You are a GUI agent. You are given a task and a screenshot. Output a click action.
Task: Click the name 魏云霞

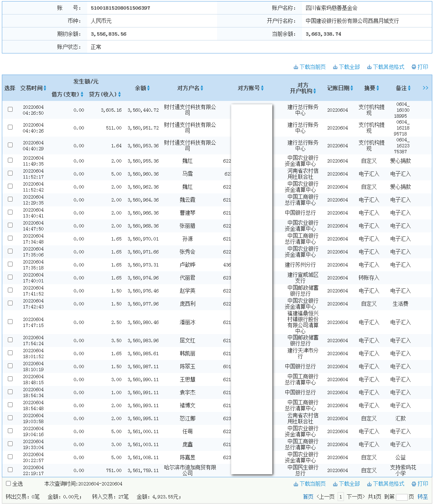tap(187, 200)
